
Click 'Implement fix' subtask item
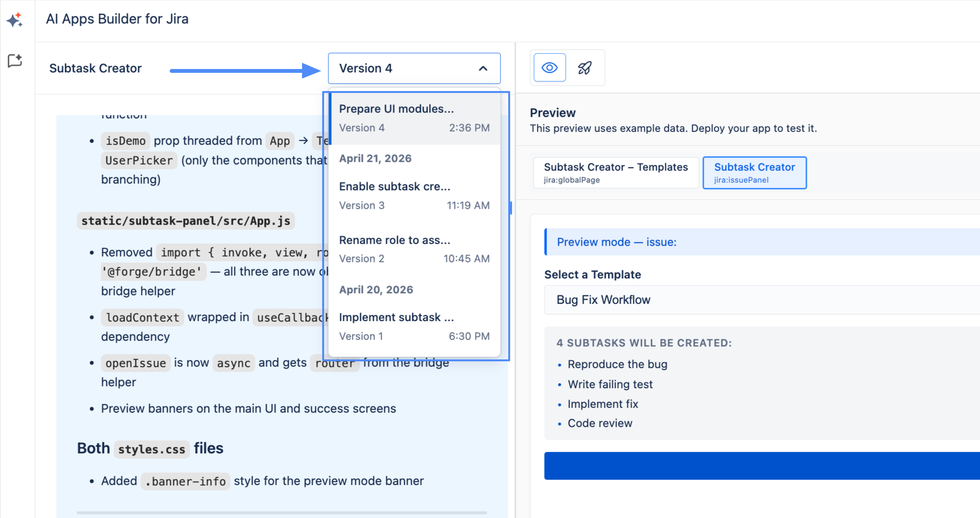[603, 404]
